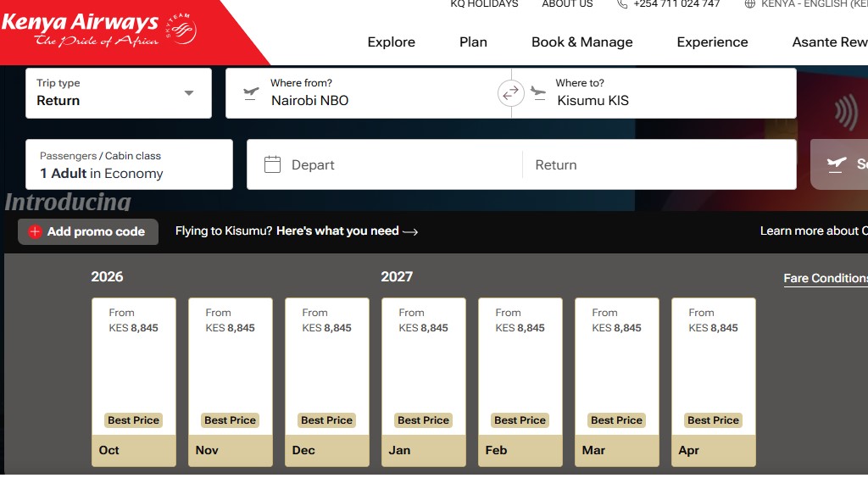The width and height of the screenshot is (868, 478).
Task: Click Best Price badge on Jan card
Action: pyautogui.click(x=424, y=420)
